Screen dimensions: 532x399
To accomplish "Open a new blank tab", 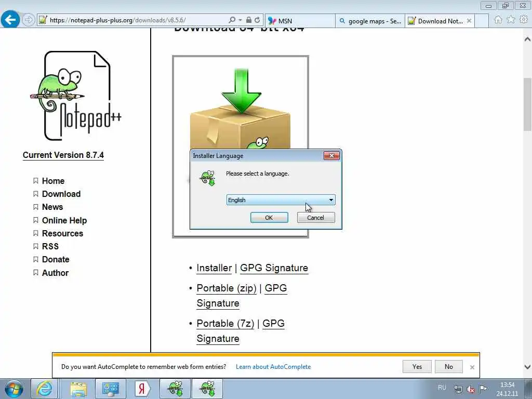I will tap(482, 21).
